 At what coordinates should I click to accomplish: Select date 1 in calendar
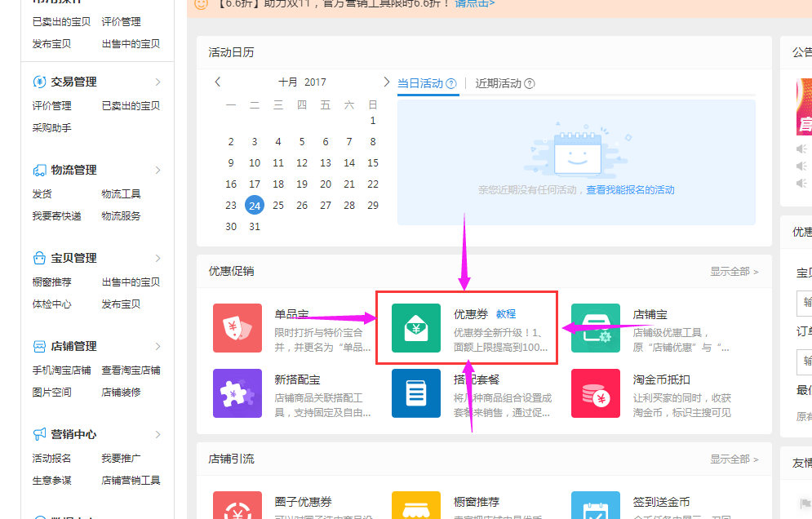coord(373,120)
